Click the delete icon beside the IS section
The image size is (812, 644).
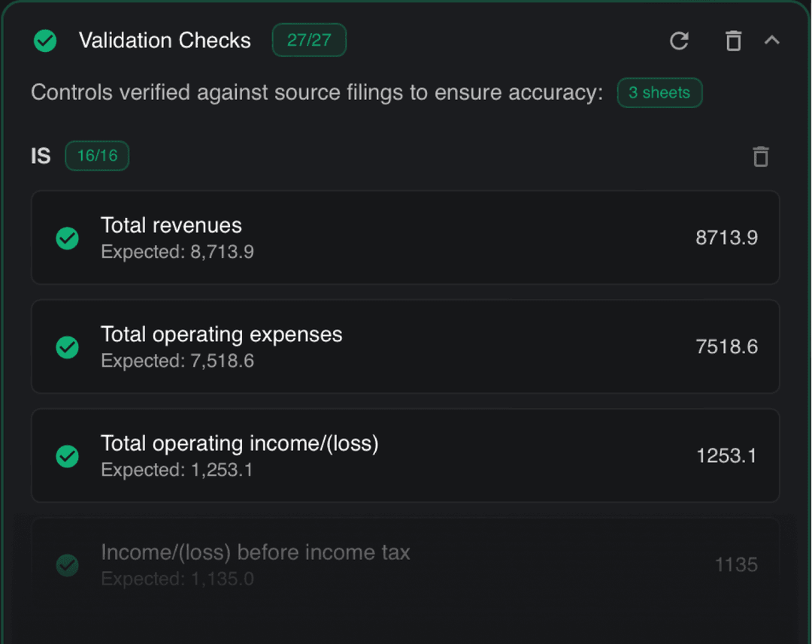point(760,156)
